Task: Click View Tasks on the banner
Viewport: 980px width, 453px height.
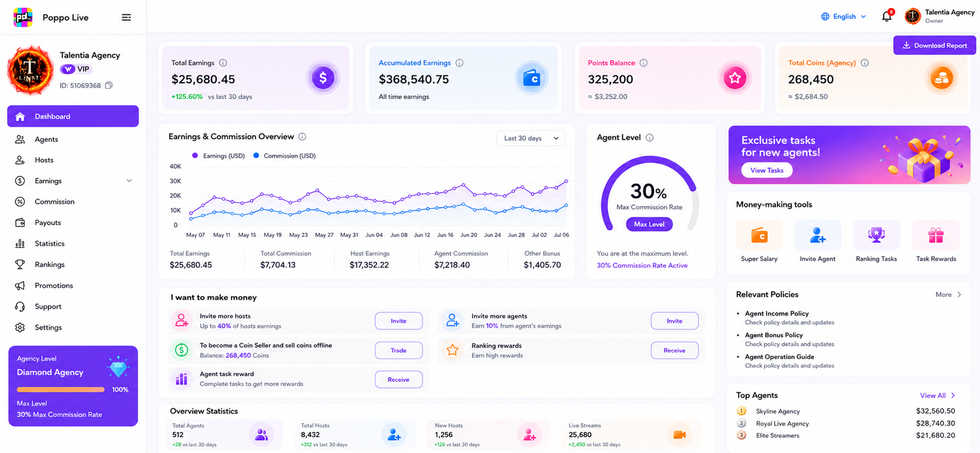Action: [767, 170]
